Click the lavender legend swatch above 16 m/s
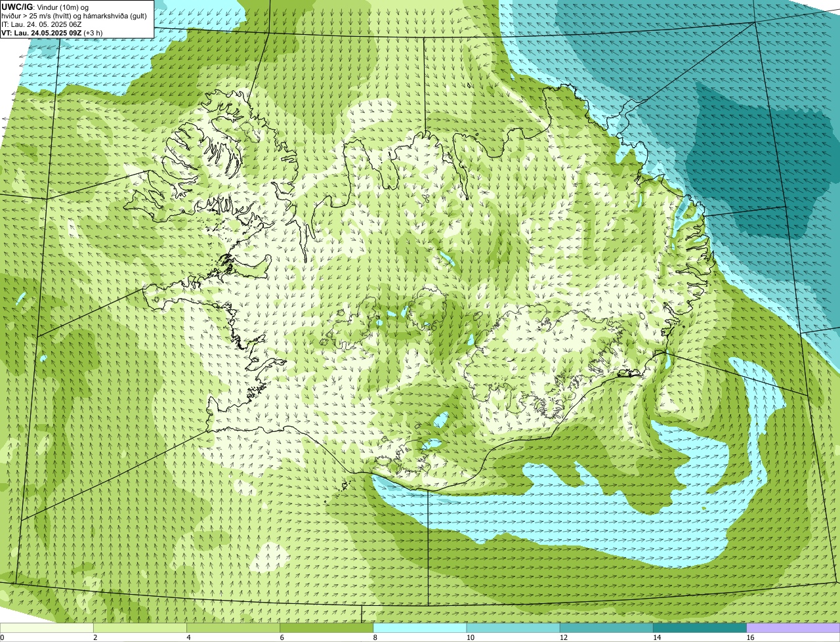 [x=793, y=628]
